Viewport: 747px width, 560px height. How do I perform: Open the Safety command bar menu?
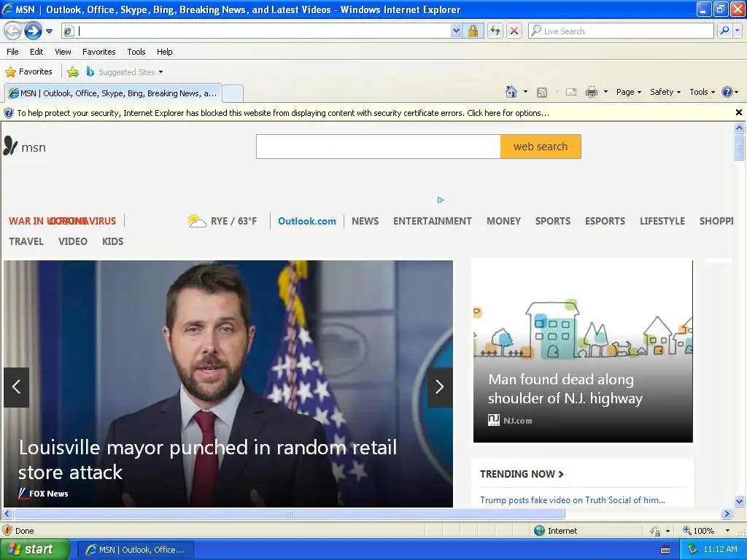(x=665, y=92)
